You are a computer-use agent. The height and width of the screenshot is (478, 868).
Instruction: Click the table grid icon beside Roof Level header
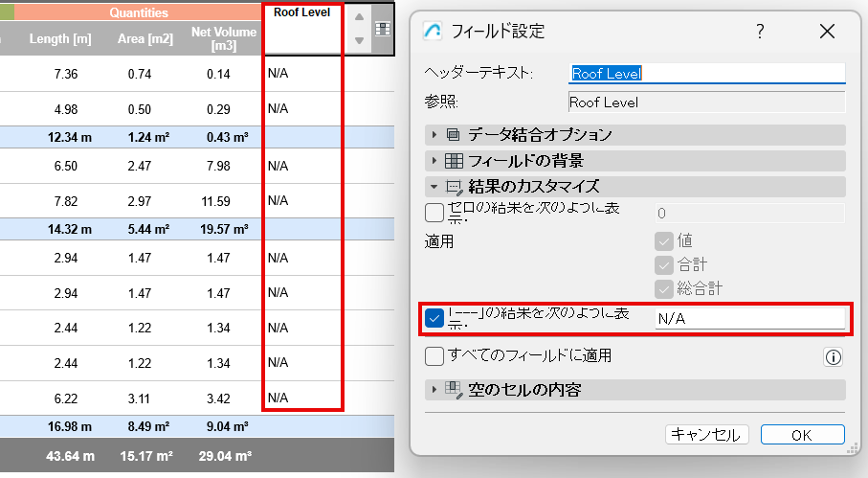coord(383,29)
